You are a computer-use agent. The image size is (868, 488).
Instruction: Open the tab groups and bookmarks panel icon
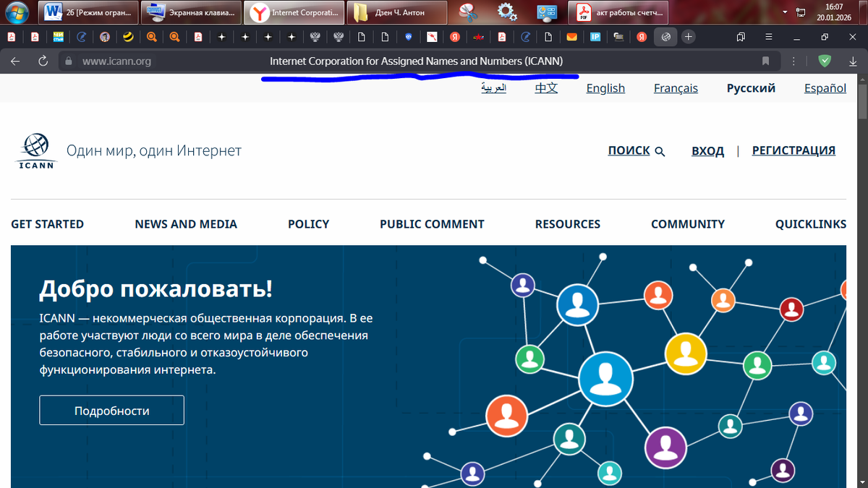click(x=741, y=36)
